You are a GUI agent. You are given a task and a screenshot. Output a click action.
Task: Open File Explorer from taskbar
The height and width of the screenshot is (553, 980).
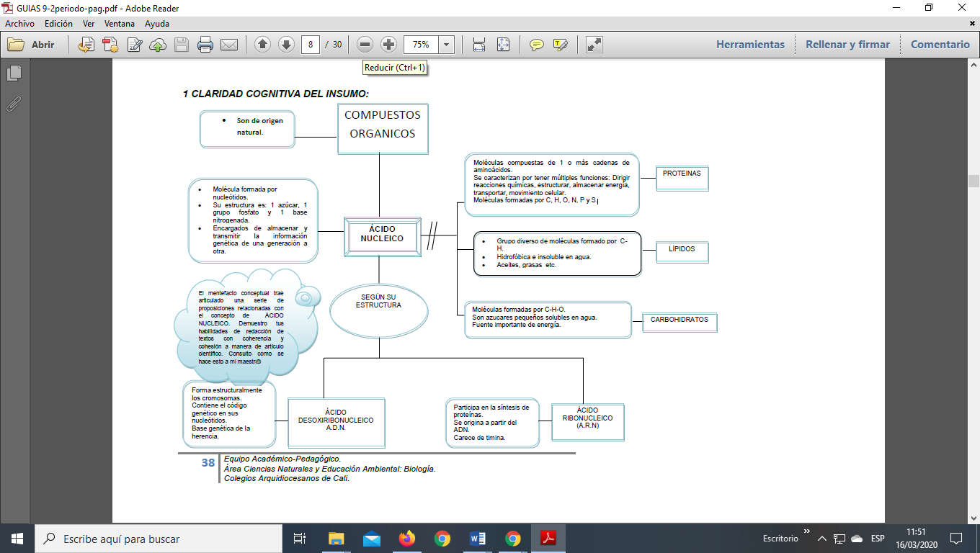(337, 539)
